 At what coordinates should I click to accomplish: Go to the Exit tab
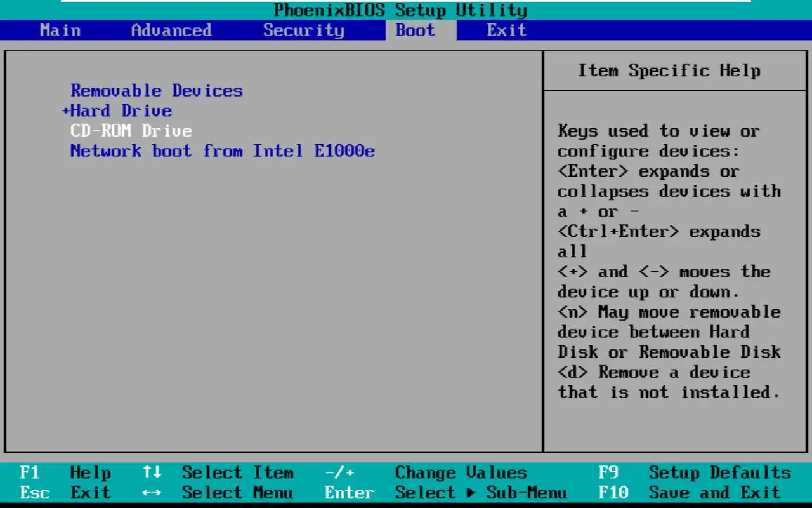point(507,30)
